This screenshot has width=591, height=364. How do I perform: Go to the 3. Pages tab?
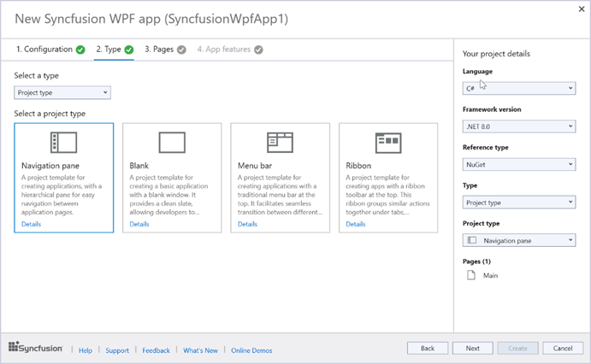pyautogui.click(x=164, y=50)
